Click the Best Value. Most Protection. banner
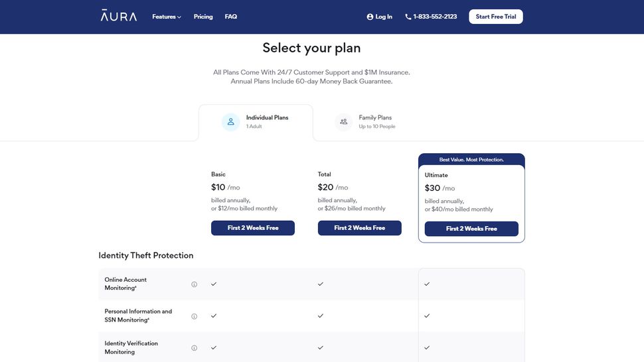The image size is (644, 362). coord(471,160)
